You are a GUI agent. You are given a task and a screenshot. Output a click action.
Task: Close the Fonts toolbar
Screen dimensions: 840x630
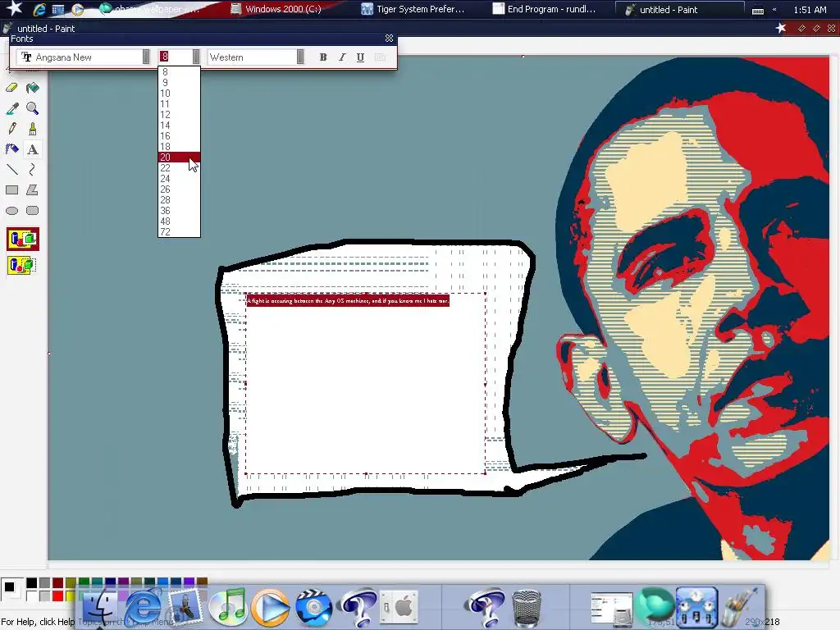[389, 38]
